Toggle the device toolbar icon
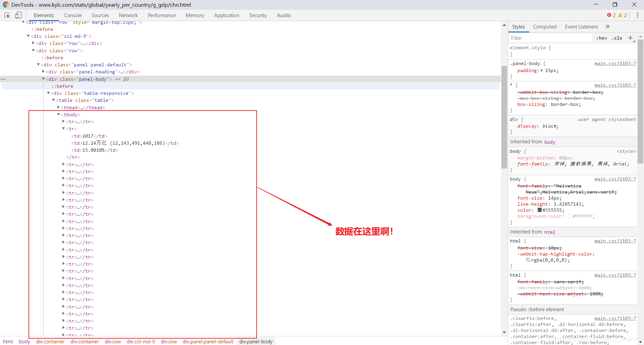644x345 pixels. pos(18,15)
